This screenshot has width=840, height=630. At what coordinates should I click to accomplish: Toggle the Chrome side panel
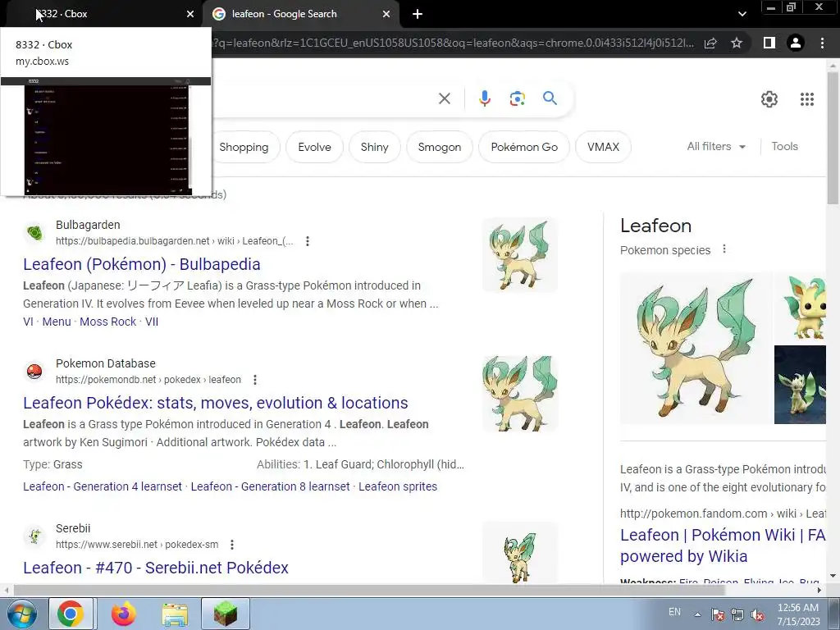769,43
